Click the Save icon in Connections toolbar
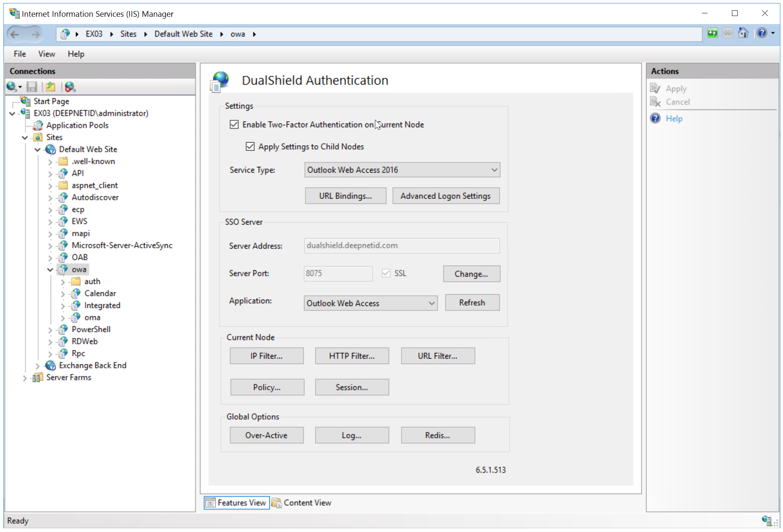783x532 pixels. 32,87
